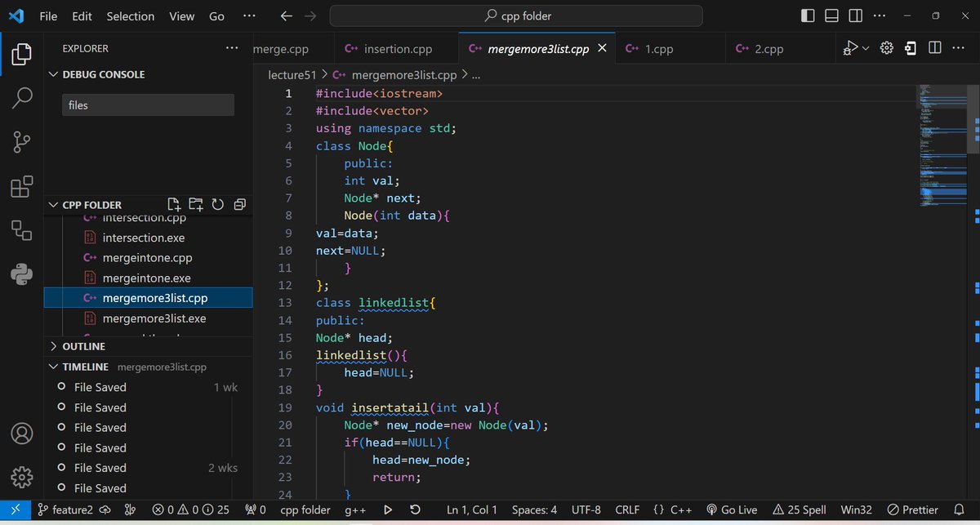Go forward with the right arrow
The image size is (980, 525).
(x=310, y=16)
